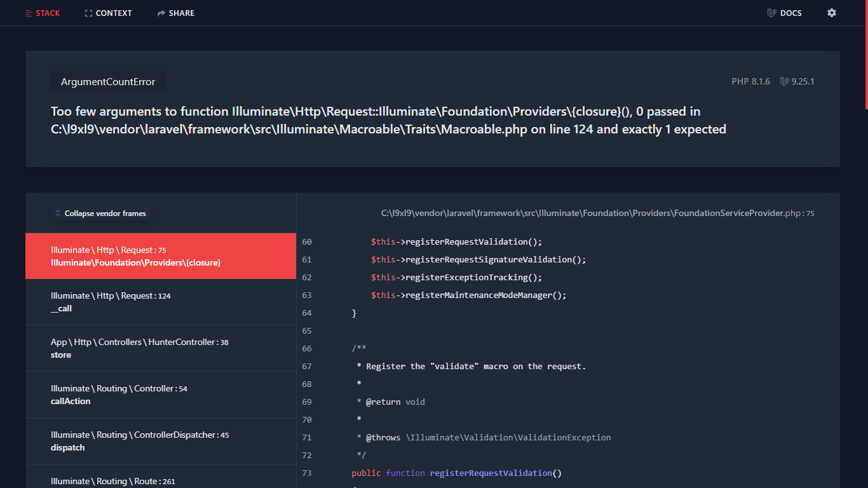
Task: Click code line 60 registerRequestValidation
Action: coord(456,241)
